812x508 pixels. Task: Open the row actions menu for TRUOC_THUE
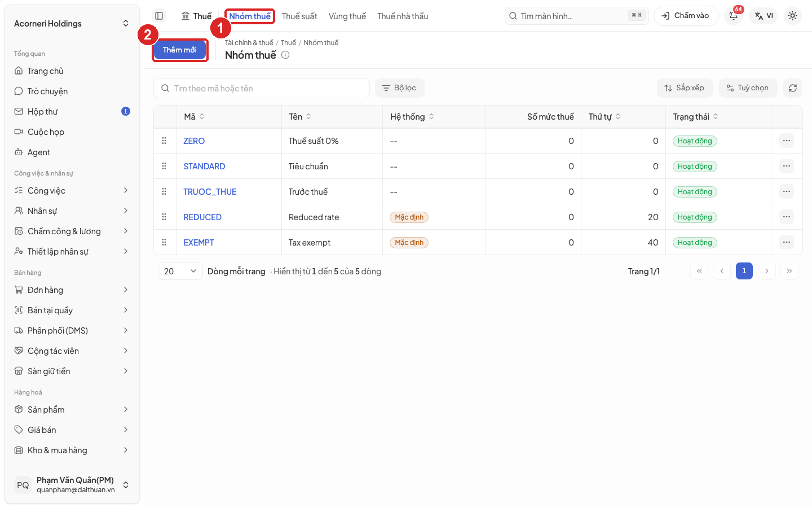pyautogui.click(x=786, y=191)
